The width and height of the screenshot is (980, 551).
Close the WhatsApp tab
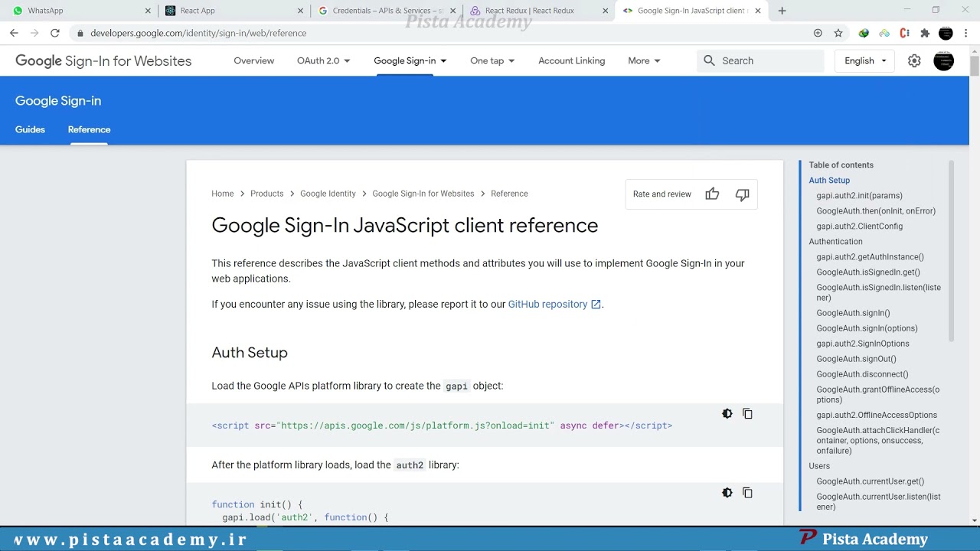point(148,11)
